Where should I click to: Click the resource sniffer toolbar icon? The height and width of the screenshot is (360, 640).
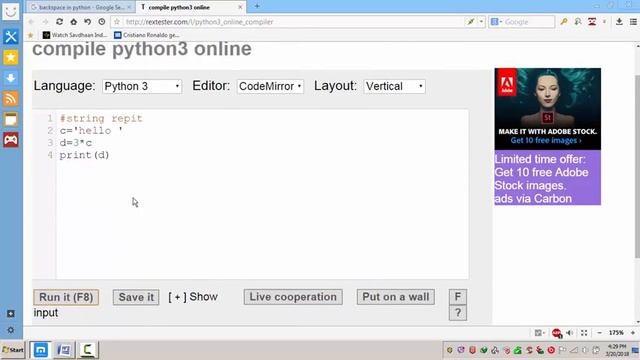click(578, 22)
